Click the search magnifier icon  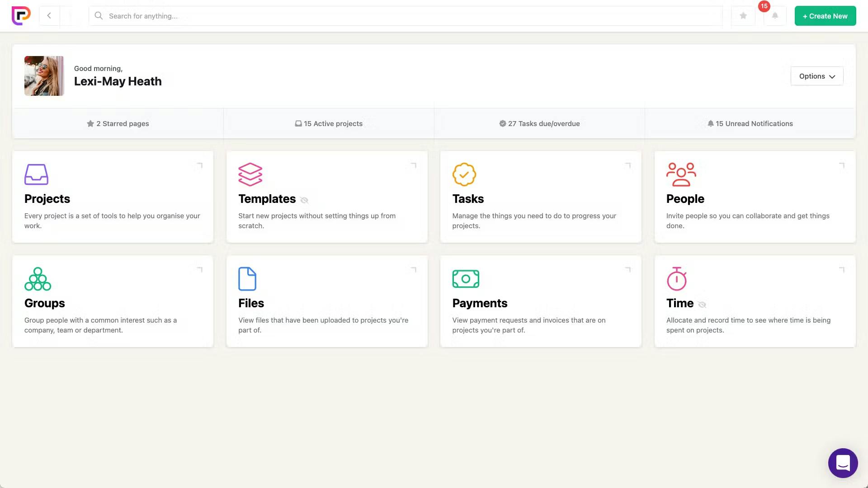[x=99, y=16]
